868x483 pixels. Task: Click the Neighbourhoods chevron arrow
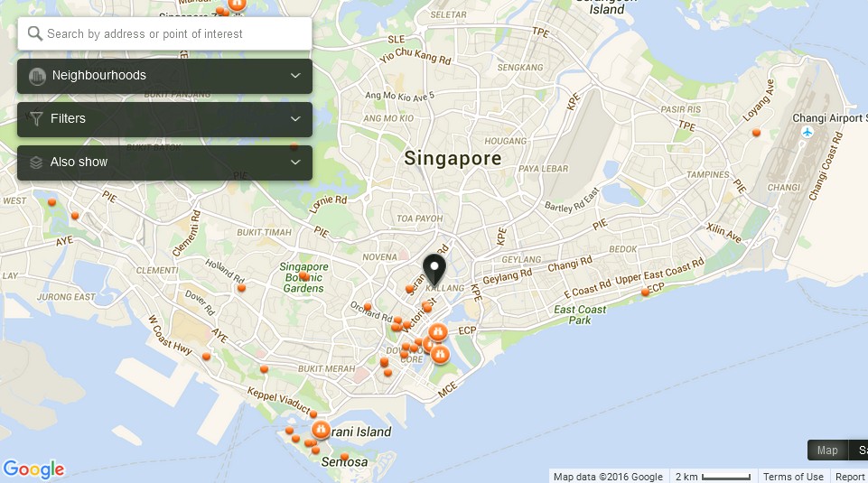pyautogui.click(x=295, y=75)
